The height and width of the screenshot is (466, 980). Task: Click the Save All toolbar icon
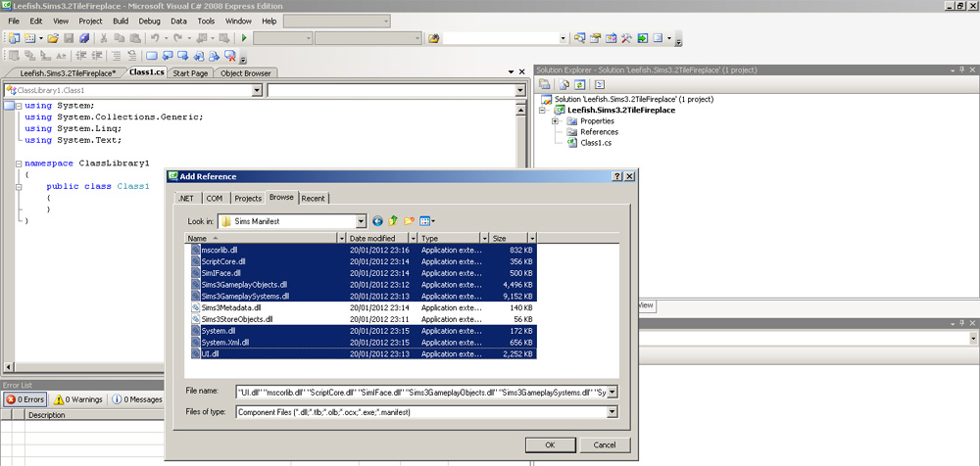[82, 38]
